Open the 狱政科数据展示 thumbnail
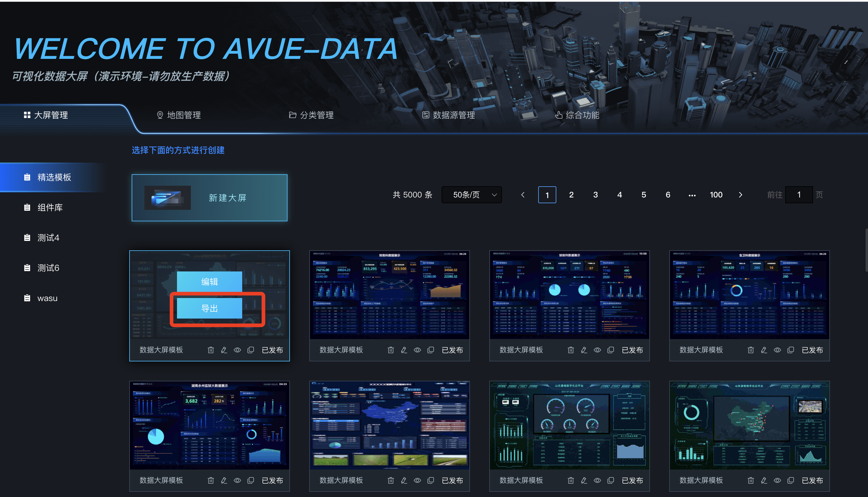 569,295
